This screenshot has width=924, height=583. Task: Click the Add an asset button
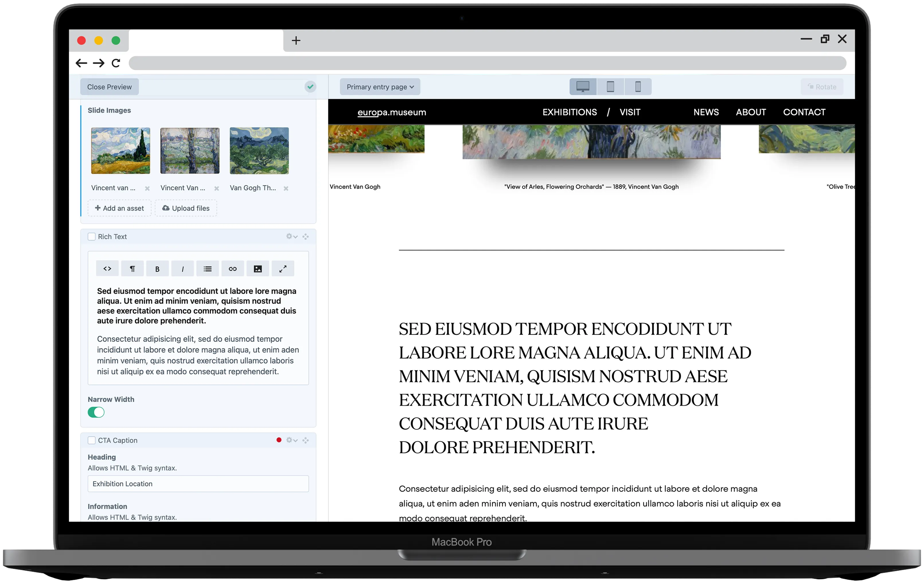[x=119, y=208]
